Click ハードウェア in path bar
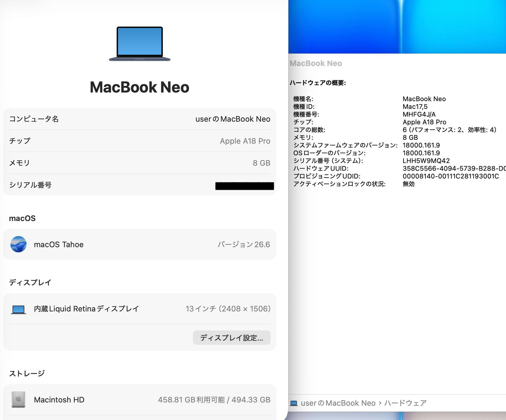The width and height of the screenshot is (506, 420). pyautogui.click(x=406, y=403)
